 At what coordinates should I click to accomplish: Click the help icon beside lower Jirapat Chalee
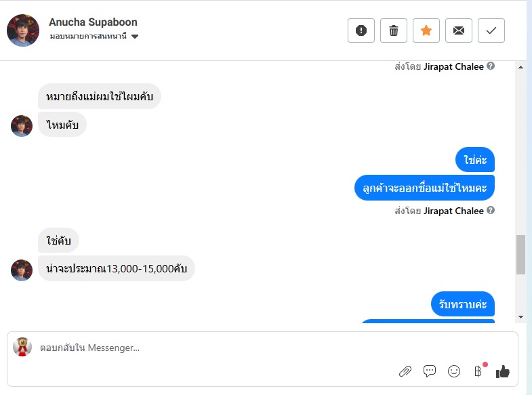pyautogui.click(x=491, y=211)
